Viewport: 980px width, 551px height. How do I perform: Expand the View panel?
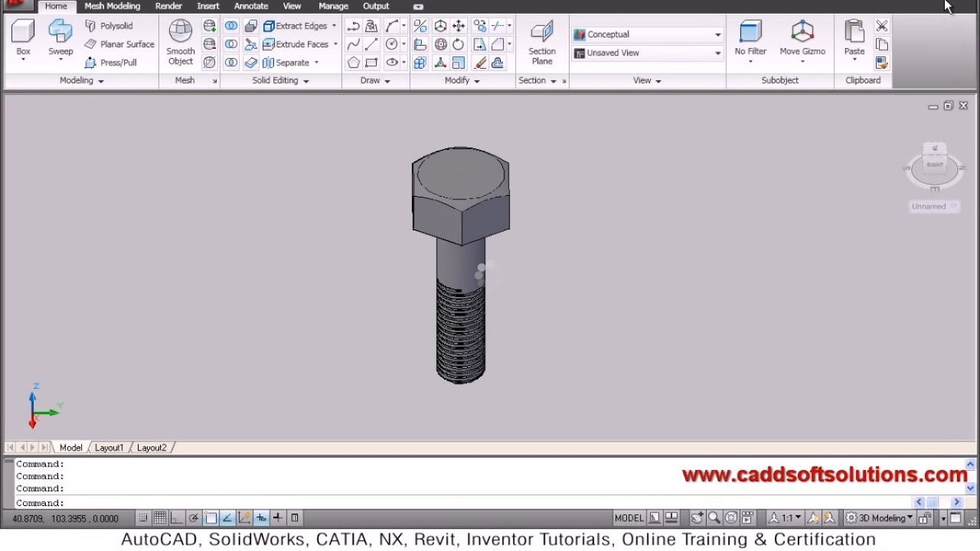647,80
